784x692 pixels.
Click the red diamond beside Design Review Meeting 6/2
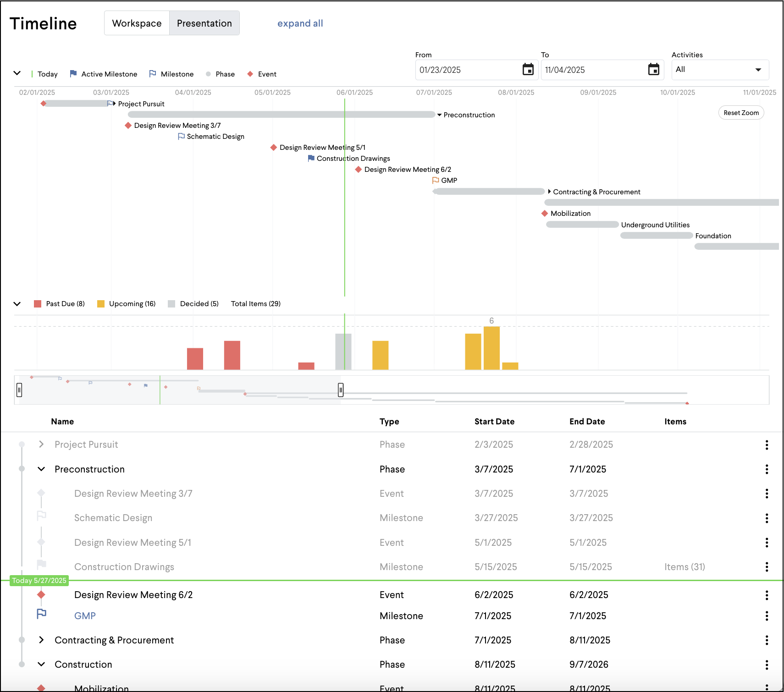[x=41, y=594]
